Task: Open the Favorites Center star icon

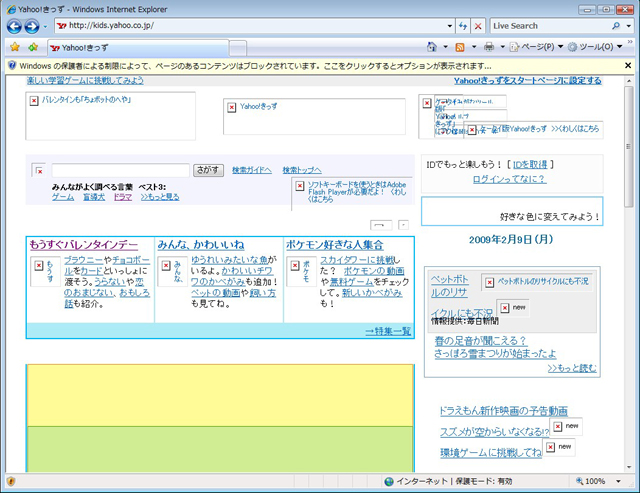Action: point(15,47)
